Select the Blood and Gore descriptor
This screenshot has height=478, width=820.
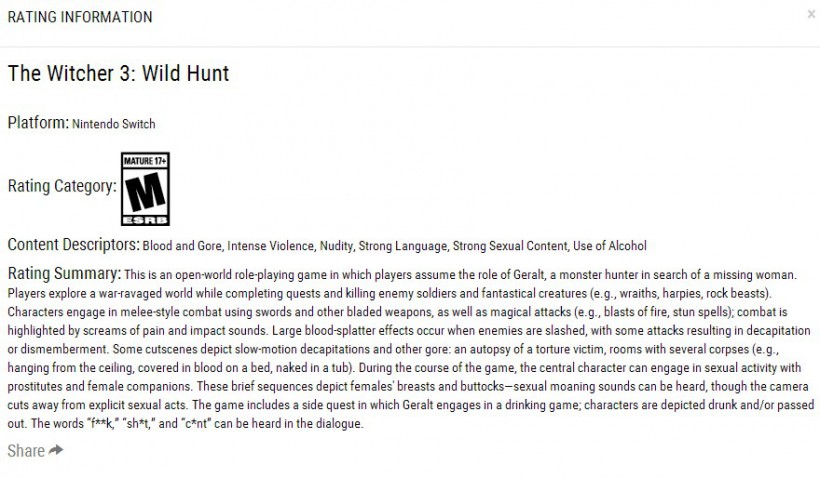click(x=182, y=246)
